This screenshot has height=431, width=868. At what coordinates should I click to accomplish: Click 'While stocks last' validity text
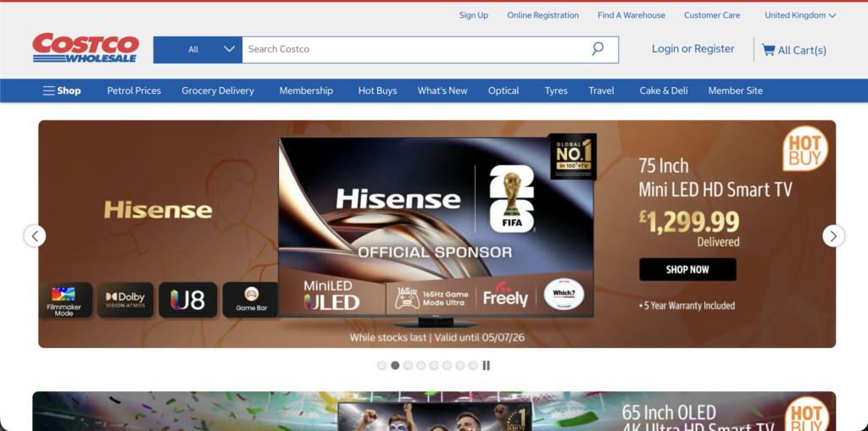[437, 337]
